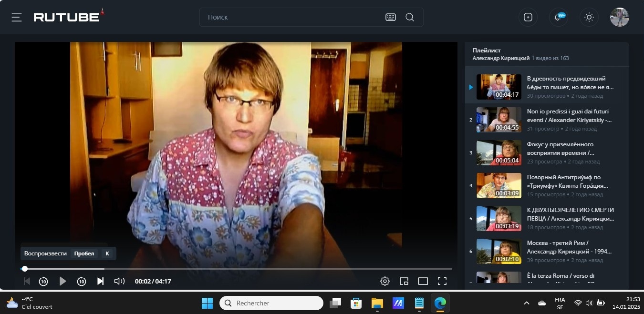The width and height of the screenshot is (644, 314).
Task: Enable picture-in-picture mode
Action: [x=404, y=281]
